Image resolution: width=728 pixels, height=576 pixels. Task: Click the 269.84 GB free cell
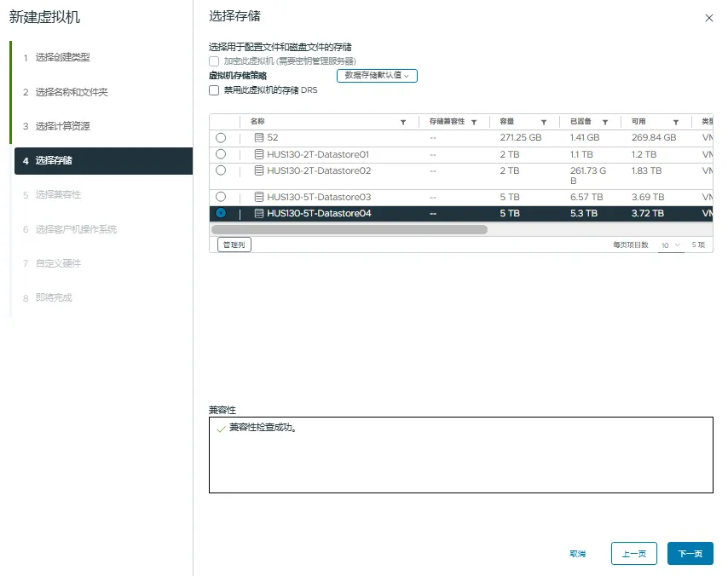(654, 137)
